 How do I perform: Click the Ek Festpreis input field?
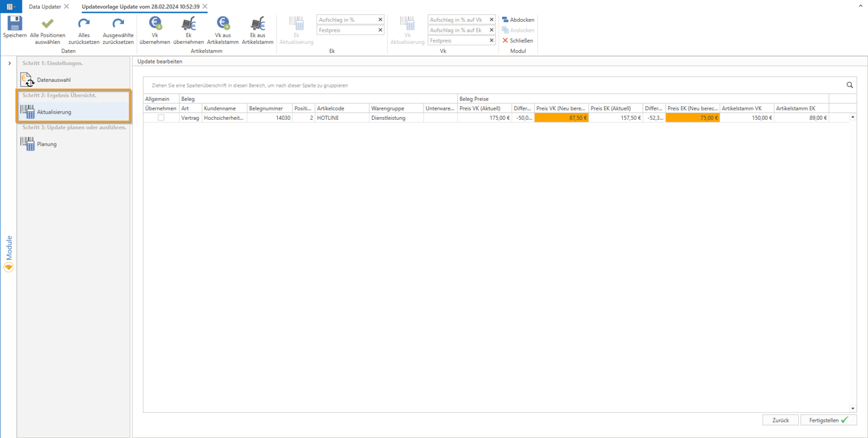point(346,30)
